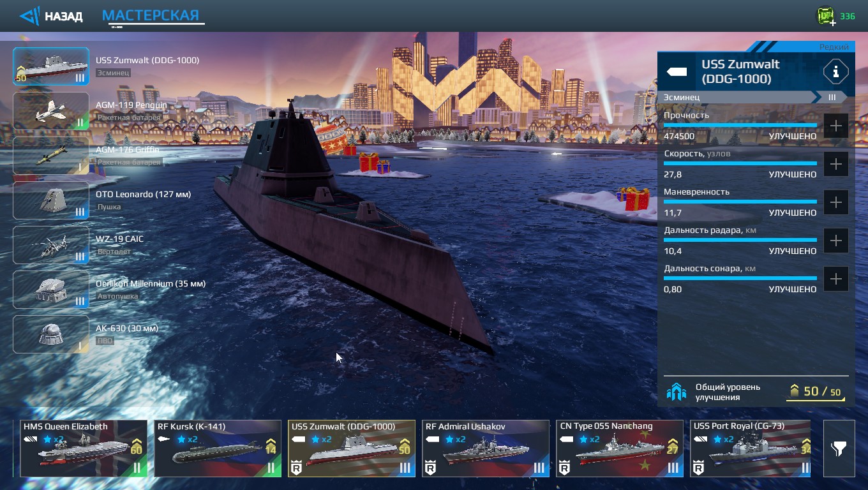Image resolution: width=868 pixels, height=490 pixels.
Task: Click the rank 27 chevron on CN Type 055 Nanchang
Action: (672, 447)
